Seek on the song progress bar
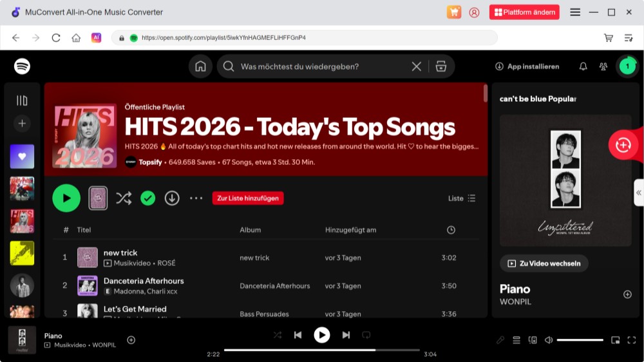The width and height of the screenshot is (644, 362). 321,350
